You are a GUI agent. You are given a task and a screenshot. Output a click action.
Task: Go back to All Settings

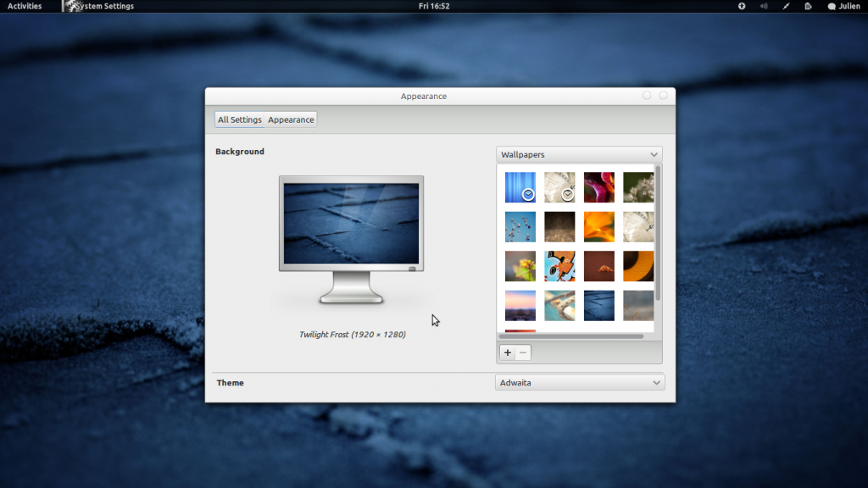click(240, 119)
